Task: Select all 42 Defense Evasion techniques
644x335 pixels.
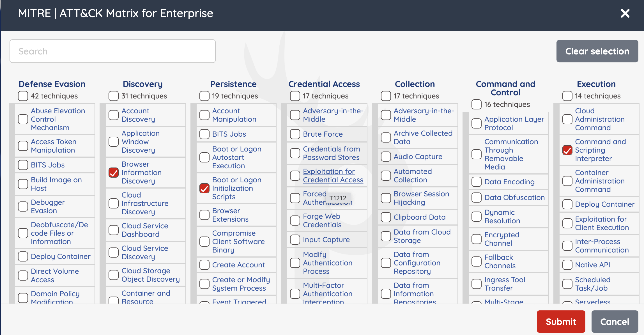Action: (23, 96)
